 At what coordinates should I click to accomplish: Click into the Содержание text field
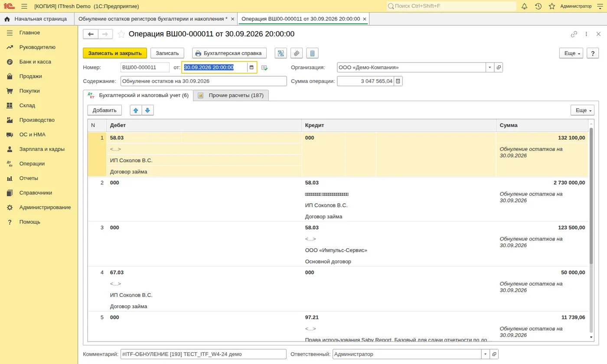(x=204, y=81)
